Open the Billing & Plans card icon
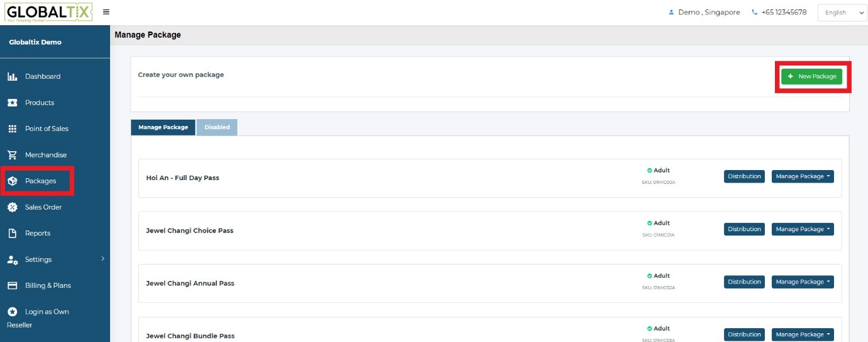 (12, 285)
